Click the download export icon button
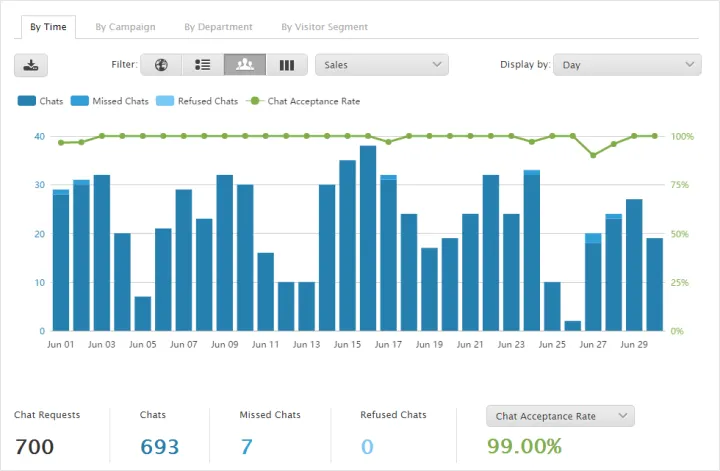Screen dimensions: 720x471 pos(31,65)
